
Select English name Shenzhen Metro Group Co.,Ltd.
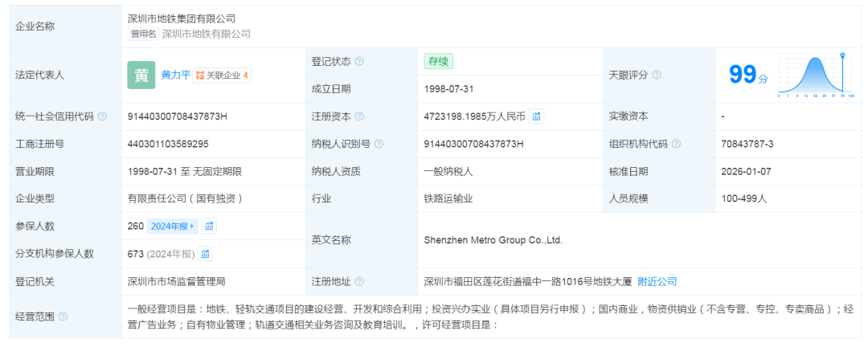click(x=493, y=240)
